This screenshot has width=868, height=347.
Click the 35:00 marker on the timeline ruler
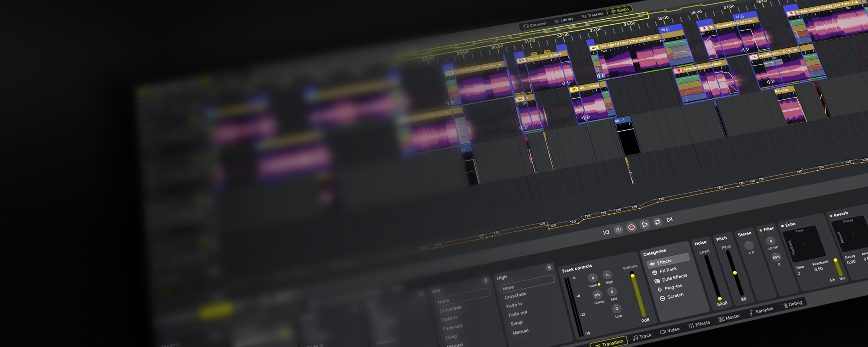663,18
